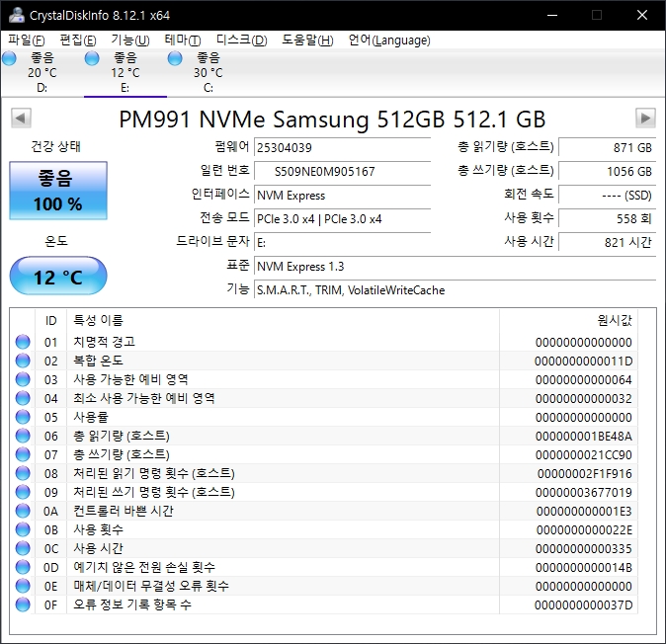Click status orb for 컨트롤러 바쁜 시간 row
This screenshot has height=644, width=666.
(x=23, y=511)
